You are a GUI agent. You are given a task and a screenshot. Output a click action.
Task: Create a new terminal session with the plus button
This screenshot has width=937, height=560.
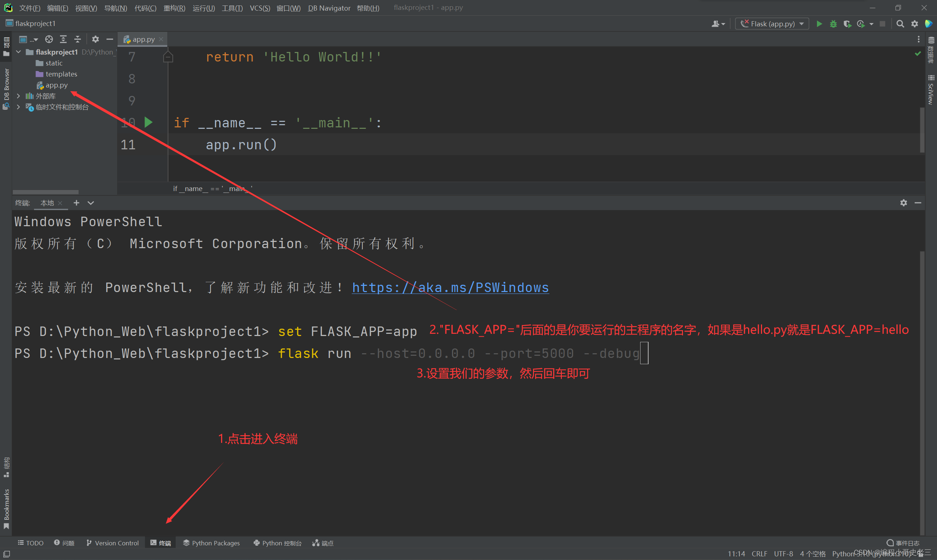76,203
